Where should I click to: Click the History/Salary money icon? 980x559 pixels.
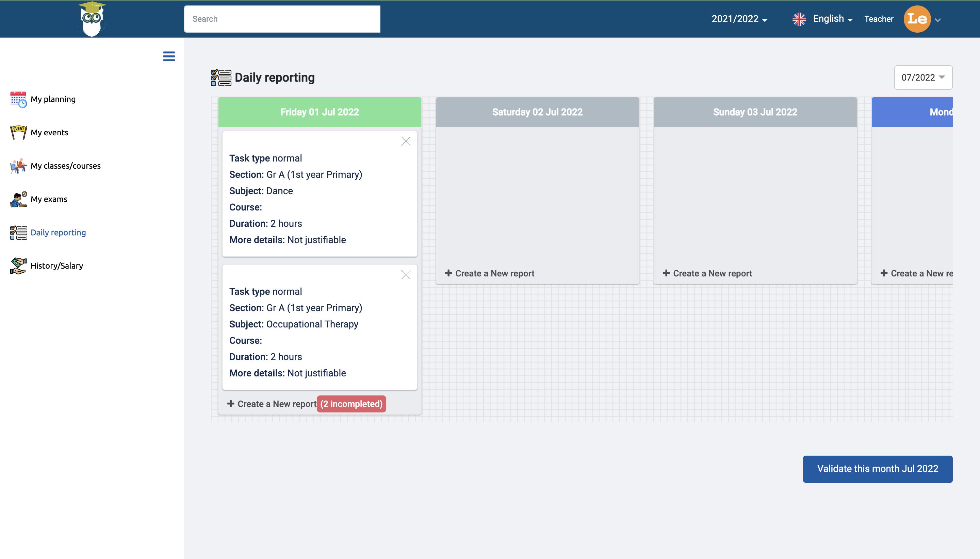click(18, 266)
